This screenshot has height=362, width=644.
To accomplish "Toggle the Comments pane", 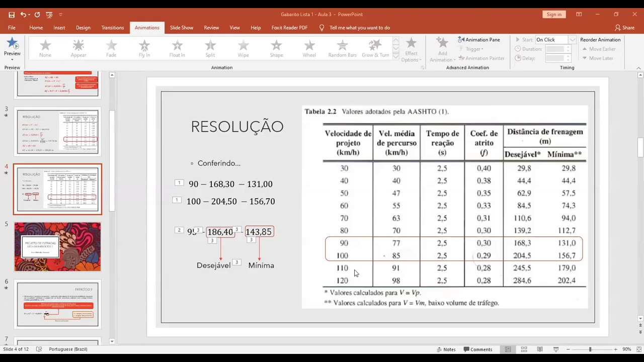I will [x=478, y=349].
